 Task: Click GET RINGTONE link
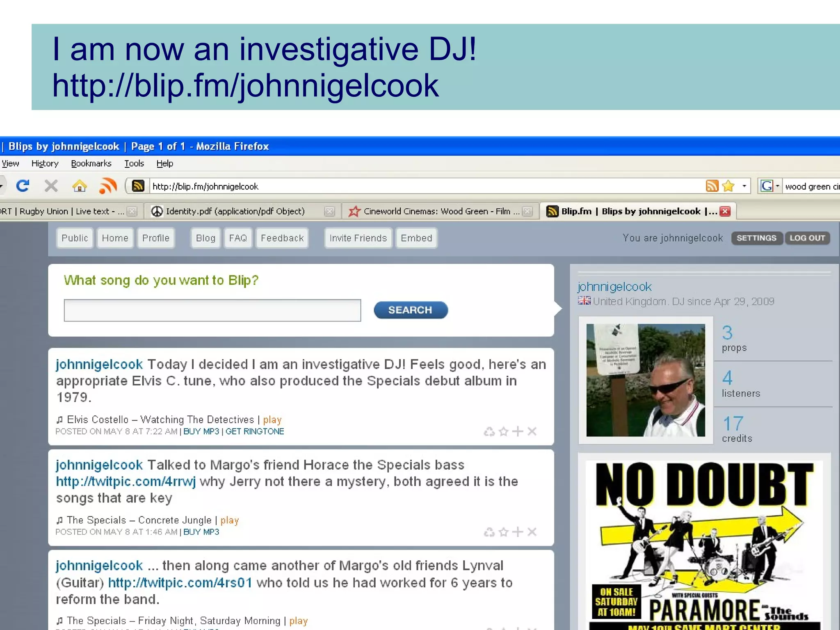click(255, 431)
